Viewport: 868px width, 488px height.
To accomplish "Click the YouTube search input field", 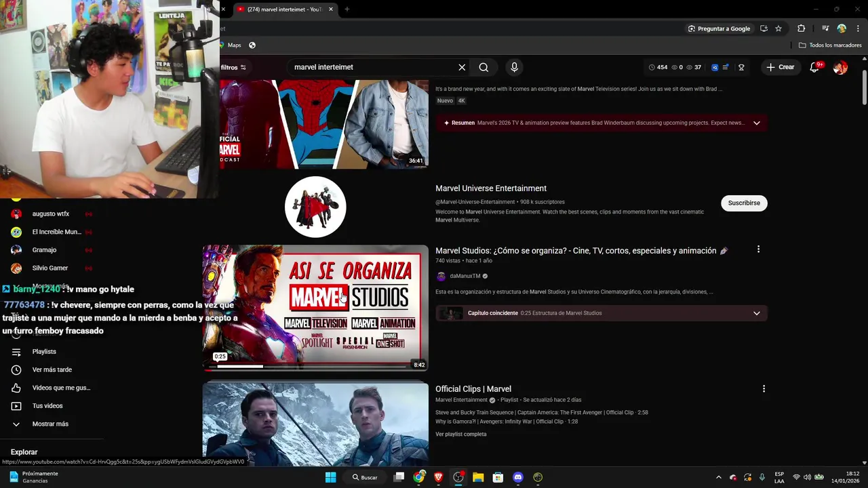I will point(373,67).
